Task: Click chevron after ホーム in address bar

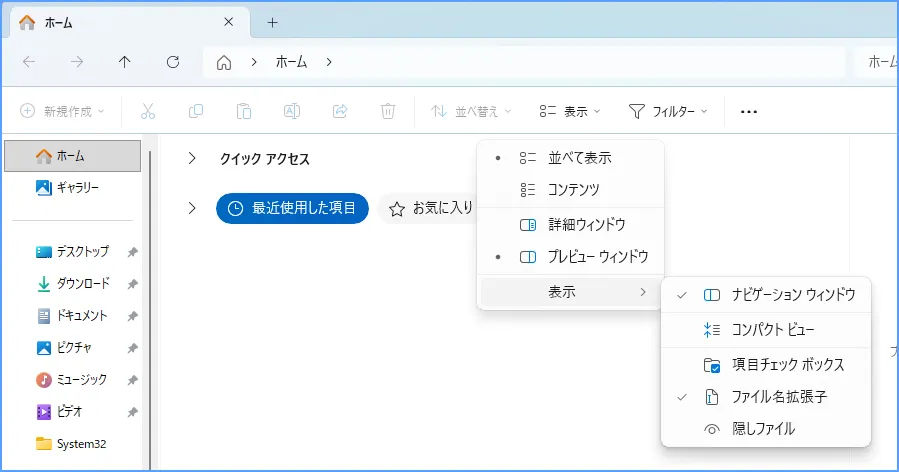Action: (329, 62)
